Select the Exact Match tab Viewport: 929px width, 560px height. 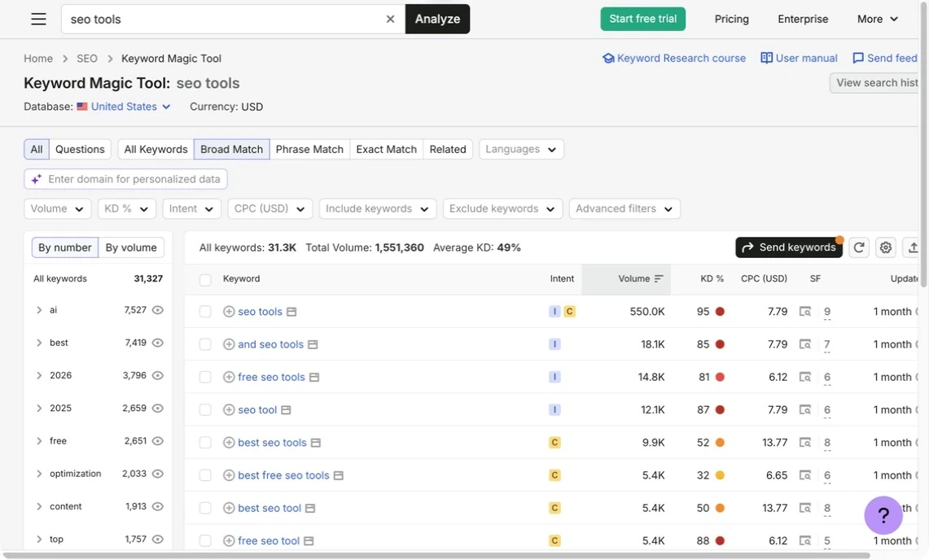[x=386, y=149]
